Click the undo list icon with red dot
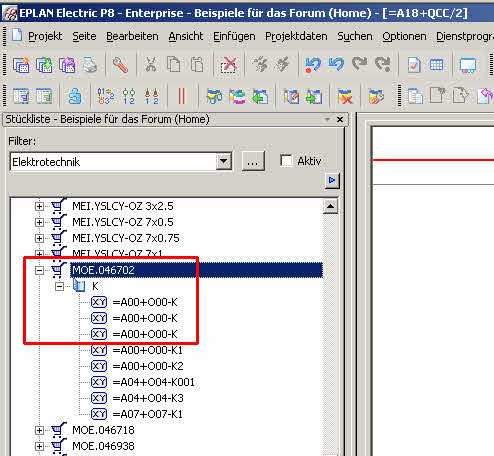494x456 pixels. [313, 65]
